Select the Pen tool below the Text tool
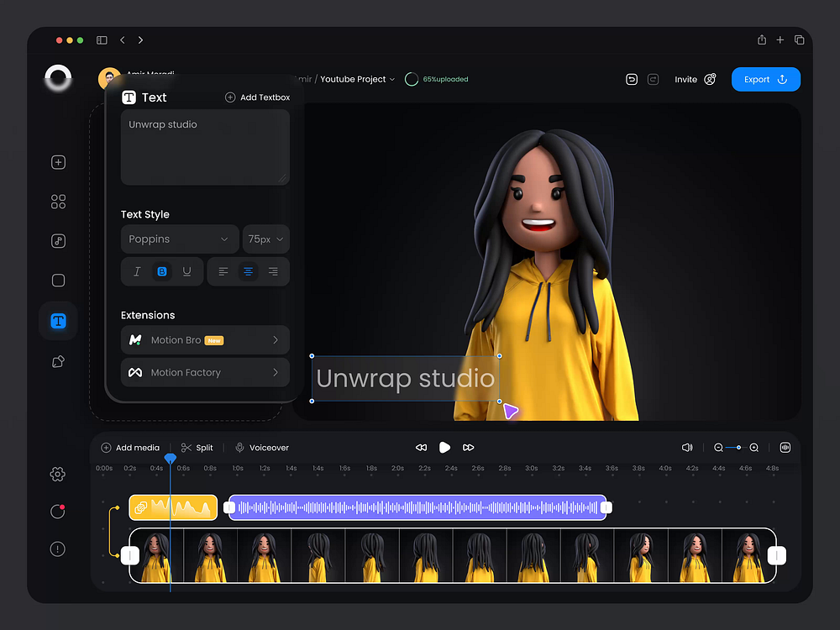Screen dimensions: 840x630 (58, 360)
